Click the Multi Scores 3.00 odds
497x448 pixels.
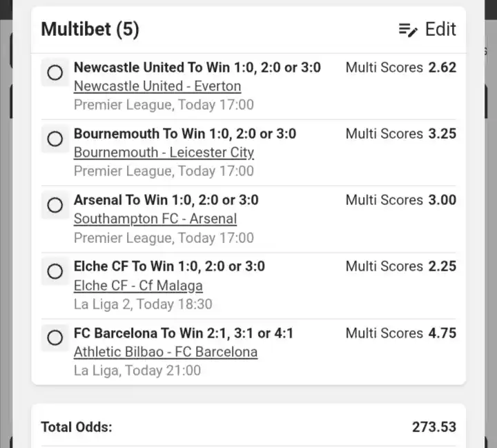click(400, 200)
